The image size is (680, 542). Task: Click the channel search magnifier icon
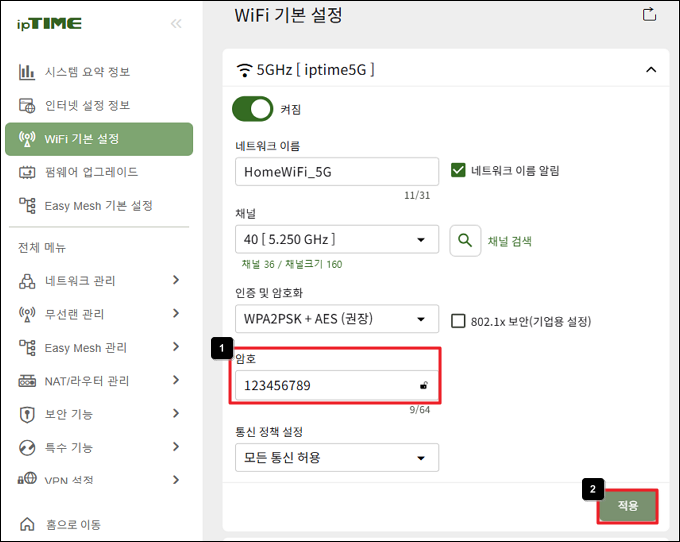pos(465,240)
